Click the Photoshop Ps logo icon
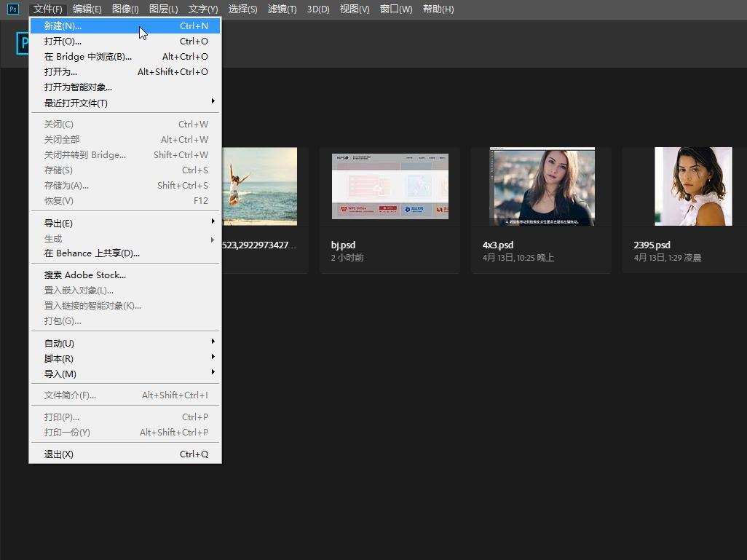This screenshot has width=747, height=560. click(12, 9)
